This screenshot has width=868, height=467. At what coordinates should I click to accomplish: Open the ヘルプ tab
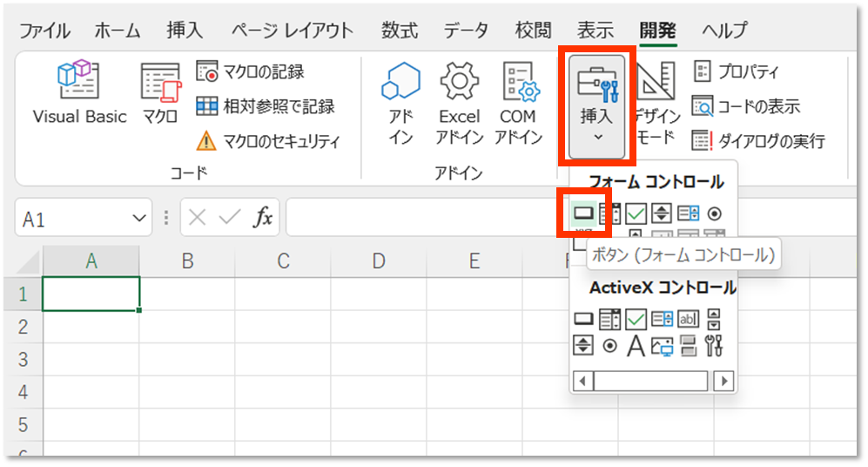coord(725,30)
